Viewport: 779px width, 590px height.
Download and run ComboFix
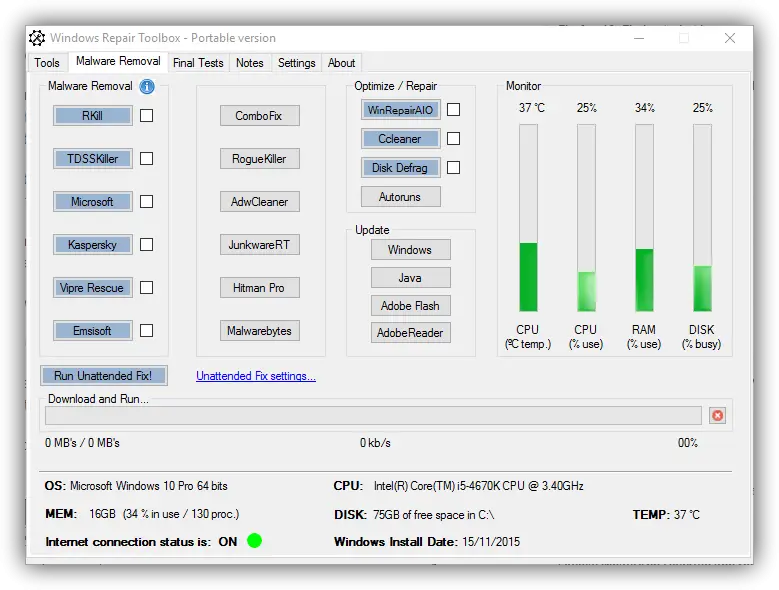click(x=260, y=116)
